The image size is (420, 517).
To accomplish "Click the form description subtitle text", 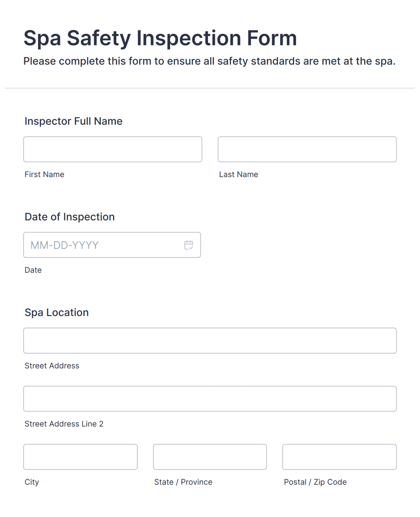I will pyautogui.click(x=209, y=61).
